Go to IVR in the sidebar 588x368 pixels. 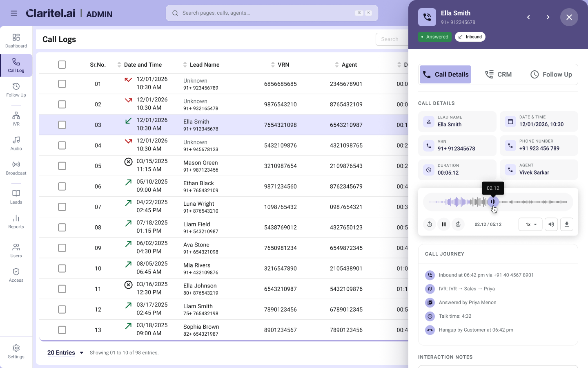tap(16, 119)
